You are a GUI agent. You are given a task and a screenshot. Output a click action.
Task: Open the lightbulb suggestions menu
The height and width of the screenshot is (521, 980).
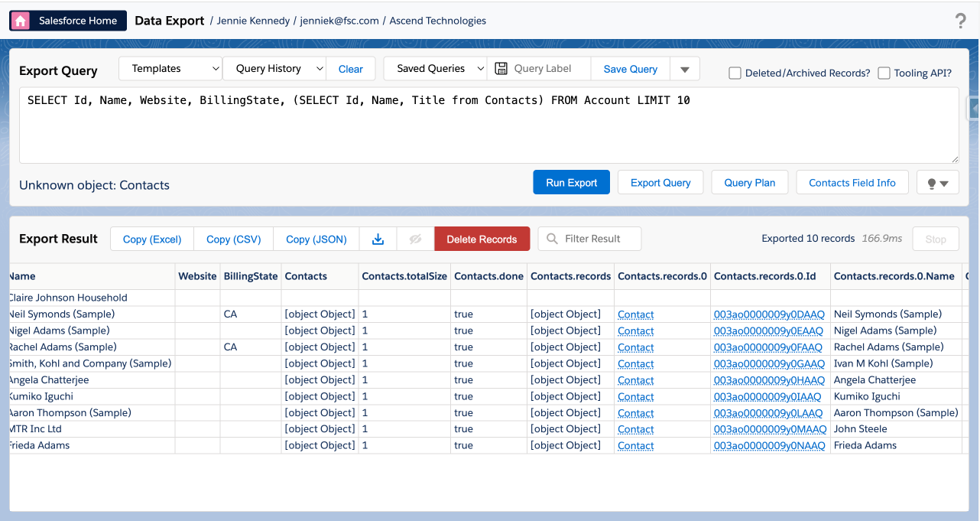point(937,182)
